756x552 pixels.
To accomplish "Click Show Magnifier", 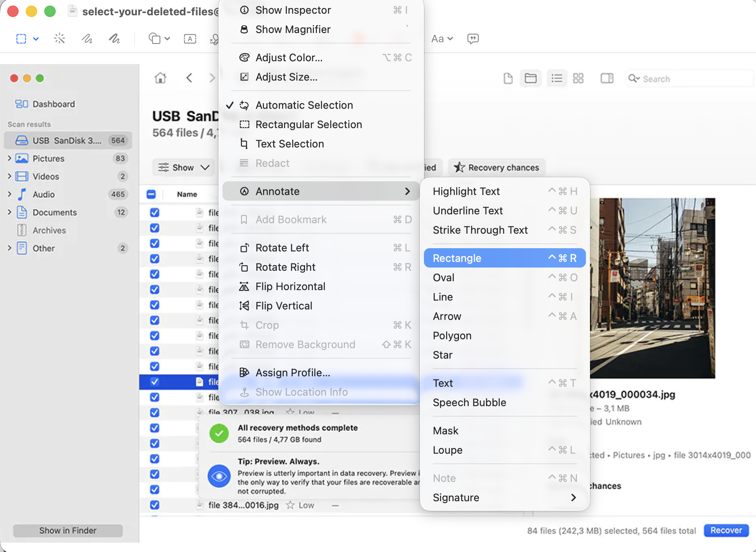I will point(321,29).
